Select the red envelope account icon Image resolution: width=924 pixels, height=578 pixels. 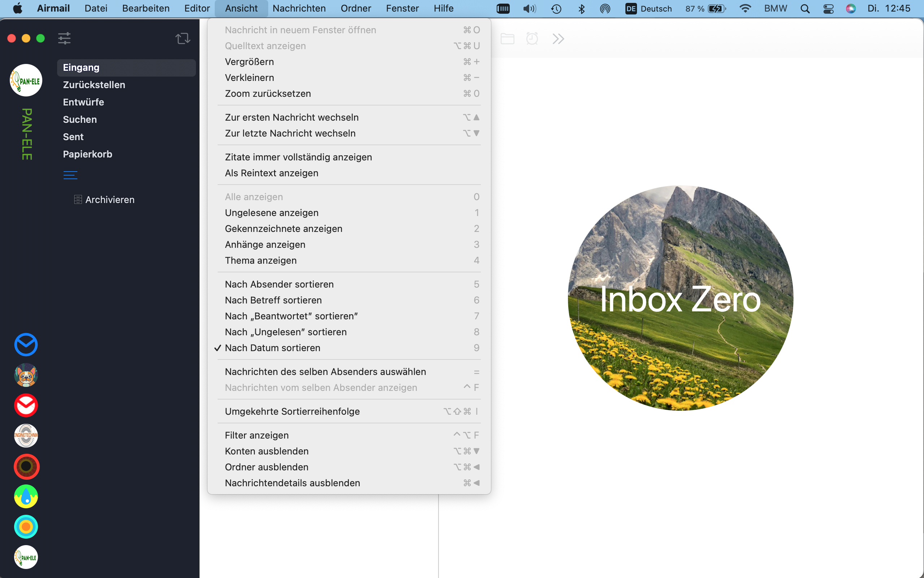(26, 405)
